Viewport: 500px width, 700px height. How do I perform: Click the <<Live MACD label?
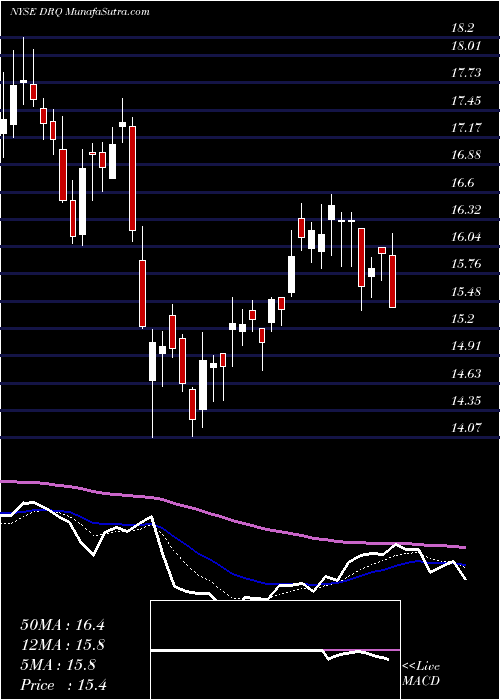tap(421, 675)
